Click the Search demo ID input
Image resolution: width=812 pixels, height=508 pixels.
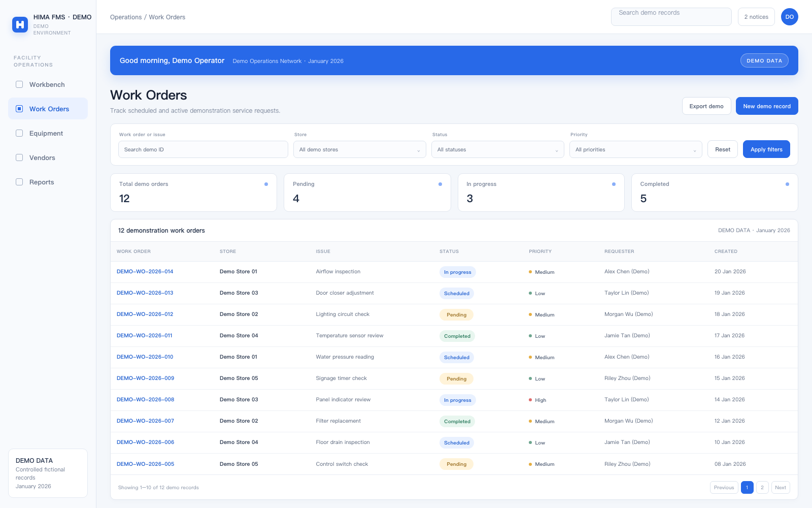[203, 149]
